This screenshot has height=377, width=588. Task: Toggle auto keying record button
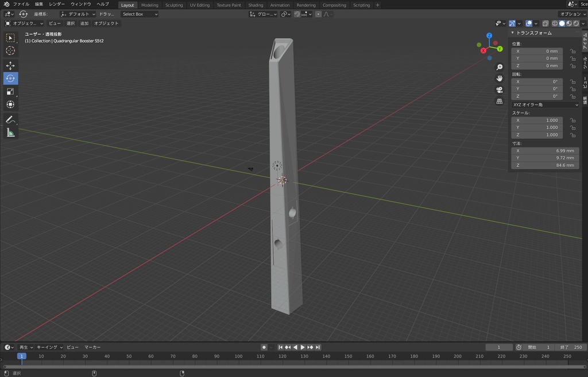[264, 347]
